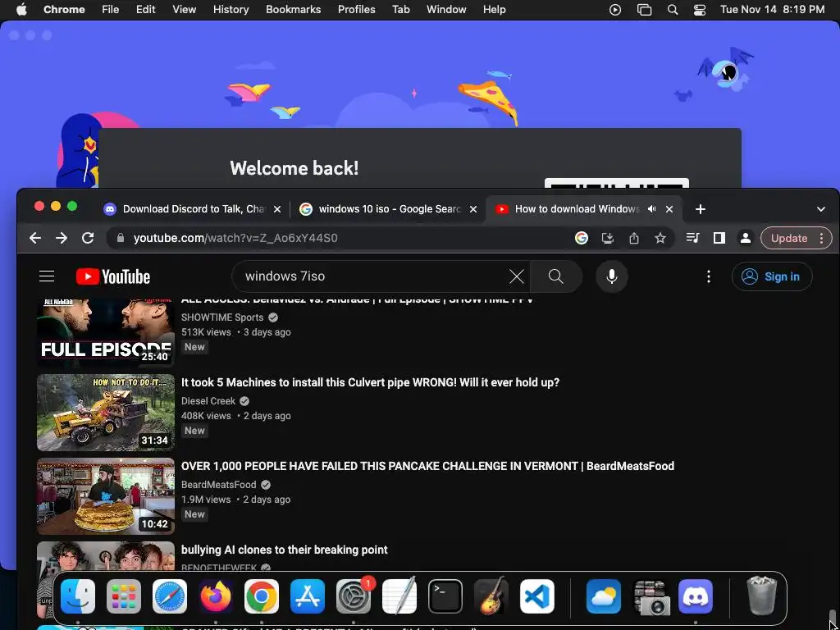Open the pancake challenge video thumbnail
This screenshot has width=840, height=630.
click(106, 496)
